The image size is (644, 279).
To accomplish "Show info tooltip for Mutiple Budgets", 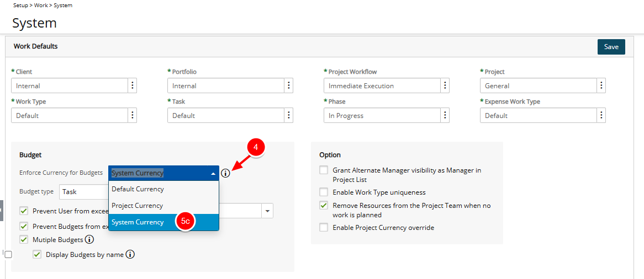I will click(x=89, y=239).
